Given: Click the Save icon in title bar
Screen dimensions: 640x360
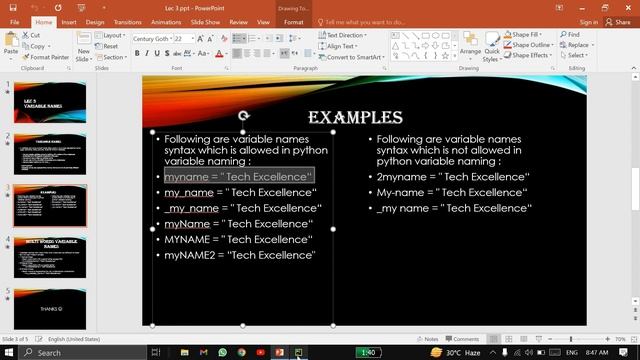Looking at the screenshot, I should [13, 8].
